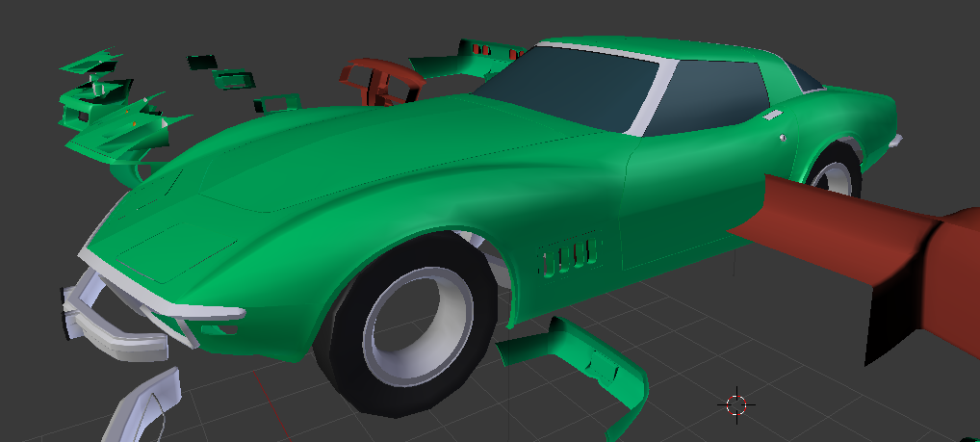Select the side fender vent gills

(x=569, y=256)
